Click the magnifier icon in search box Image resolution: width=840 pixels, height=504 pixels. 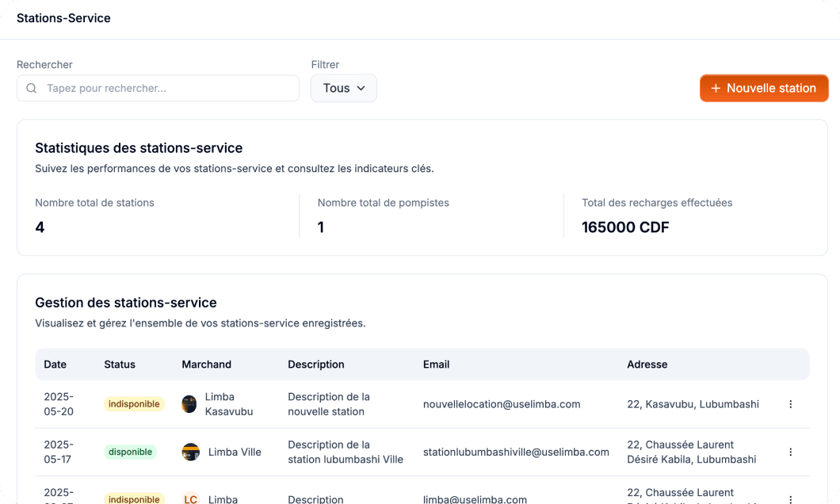32,88
